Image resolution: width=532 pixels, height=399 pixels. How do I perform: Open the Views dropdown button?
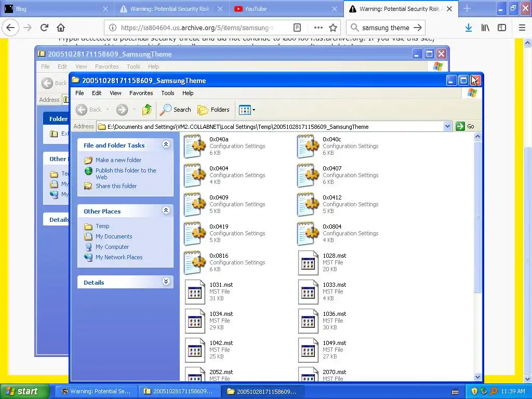[x=247, y=110]
